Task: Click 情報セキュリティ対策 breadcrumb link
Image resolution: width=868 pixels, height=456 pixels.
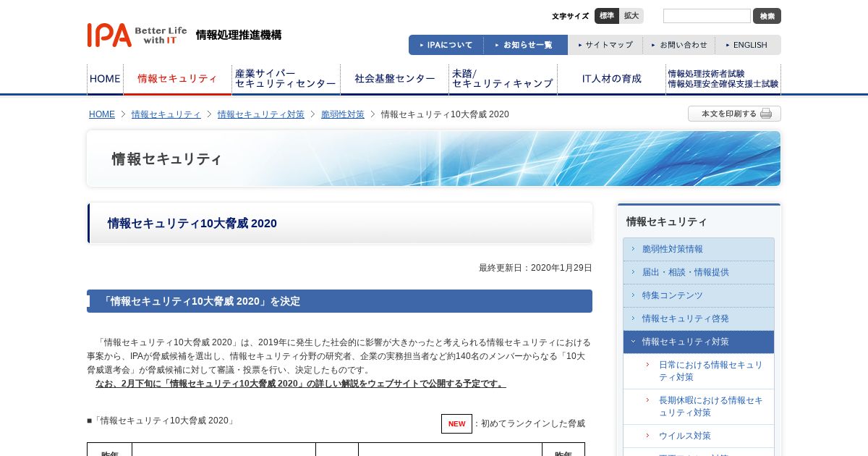Action: point(261,114)
